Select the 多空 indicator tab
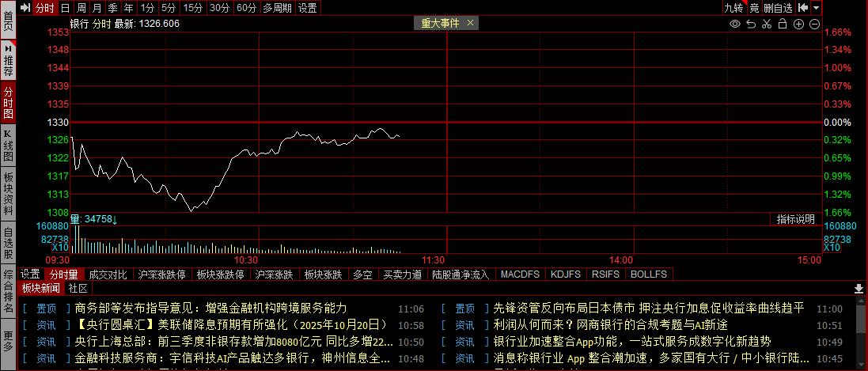Image resolution: width=868 pixels, height=371 pixels. (362, 274)
